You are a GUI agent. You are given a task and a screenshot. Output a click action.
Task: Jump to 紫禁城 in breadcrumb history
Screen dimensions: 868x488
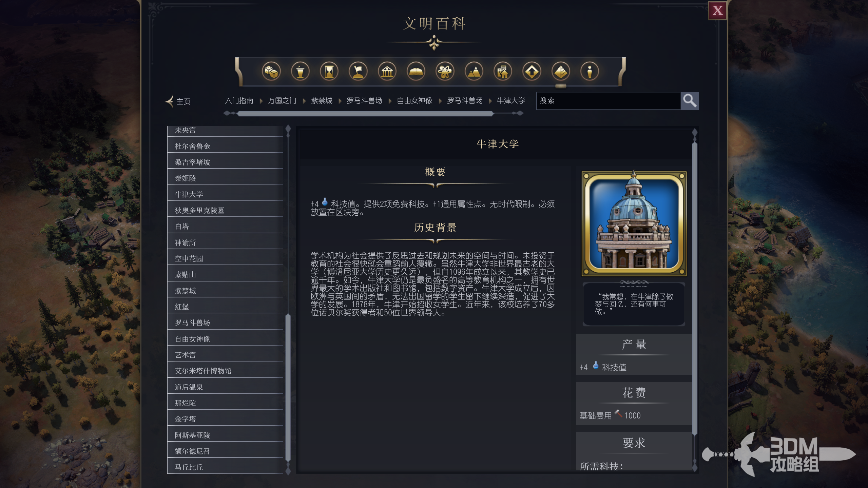(322, 101)
